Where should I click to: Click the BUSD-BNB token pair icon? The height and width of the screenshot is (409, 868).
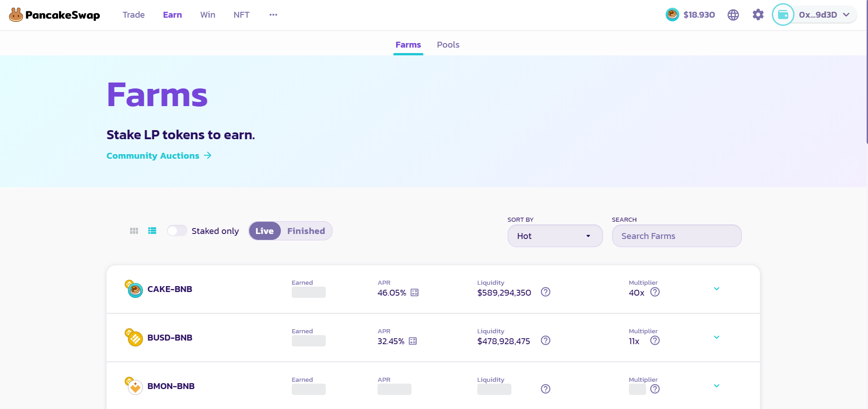134,338
